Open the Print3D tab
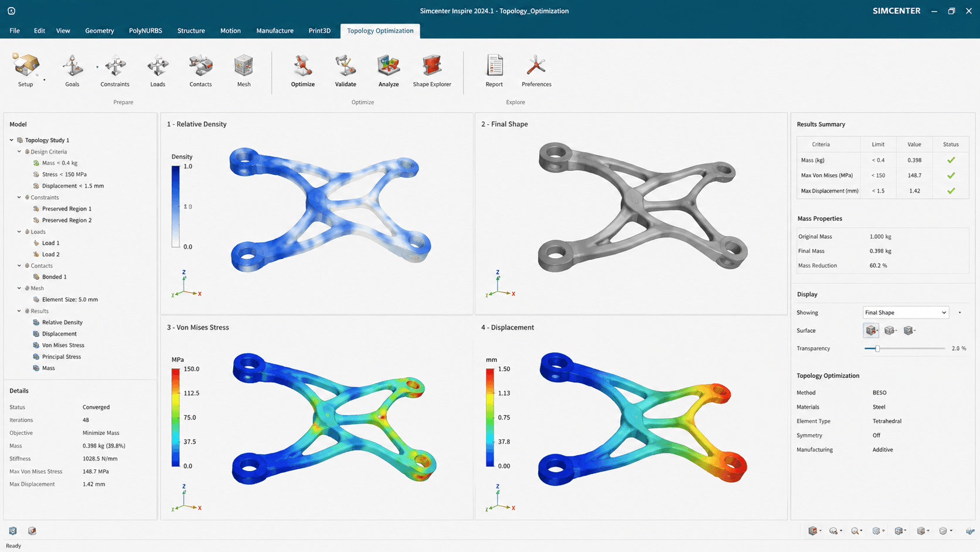The image size is (980, 552). click(319, 31)
